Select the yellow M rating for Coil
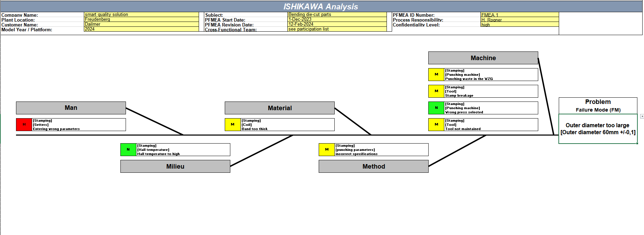The height and width of the screenshot is (235, 644). 233,124
